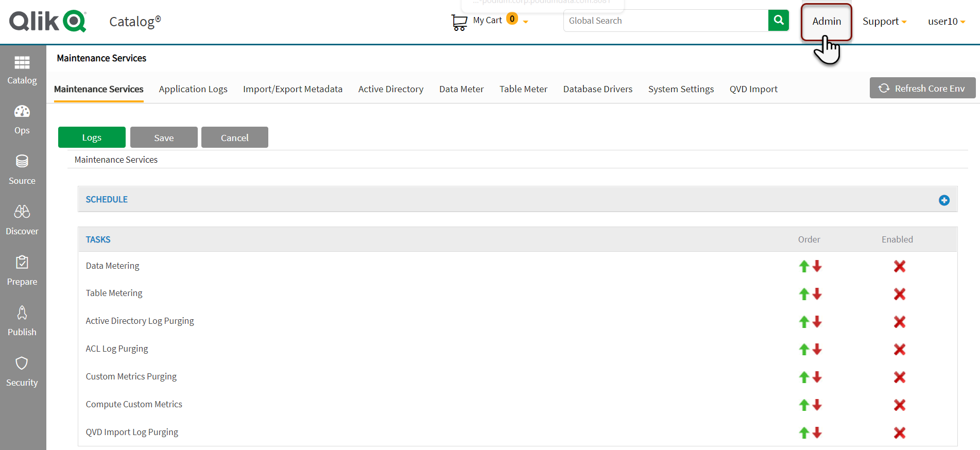The width and height of the screenshot is (980, 450).
Task: Toggle enabled state for Data Metering
Action: coord(900,266)
